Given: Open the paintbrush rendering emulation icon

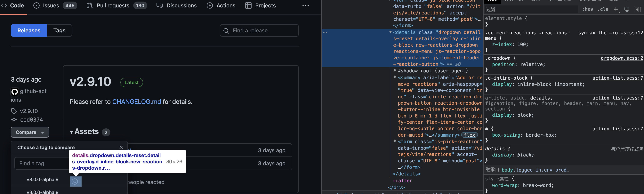Looking at the screenshot, I should click(x=627, y=10).
